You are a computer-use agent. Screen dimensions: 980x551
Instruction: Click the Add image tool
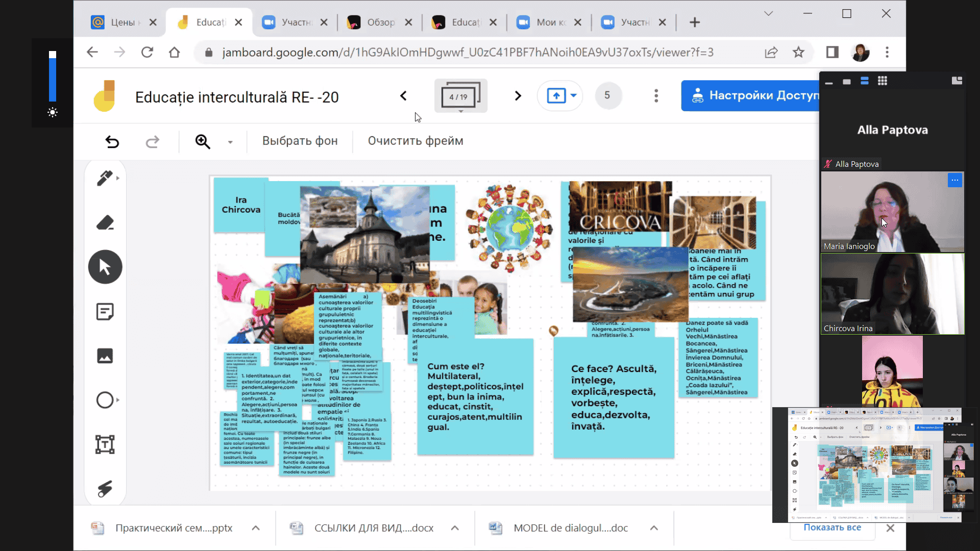pyautogui.click(x=105, y=356)
